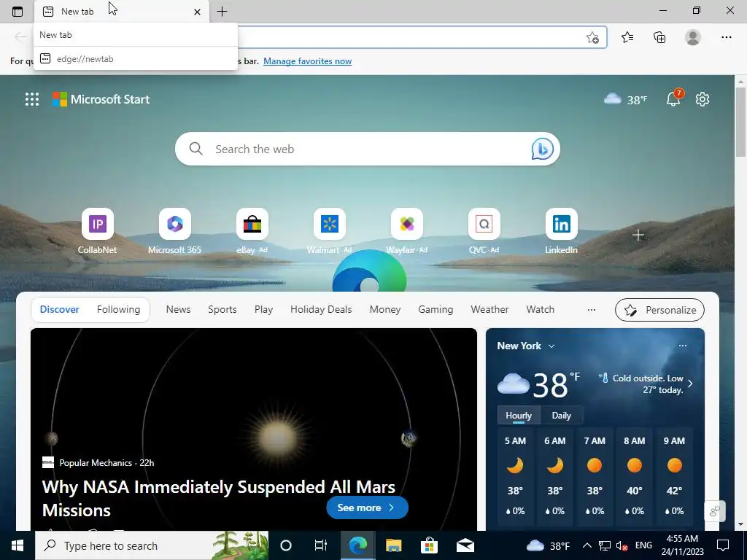
Task: Open the 38°F weather summary in header
Action: click(x=625, y=99)
